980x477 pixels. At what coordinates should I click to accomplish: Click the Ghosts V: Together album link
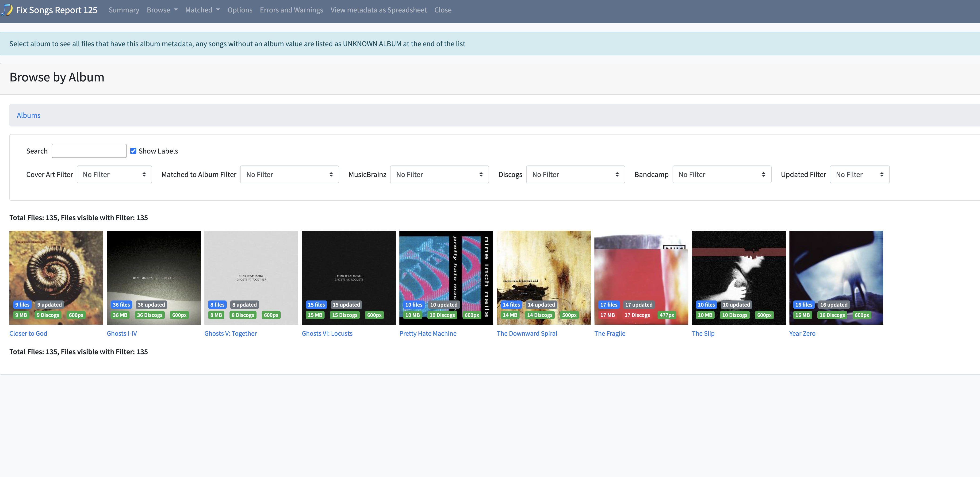tap(230, 333)
